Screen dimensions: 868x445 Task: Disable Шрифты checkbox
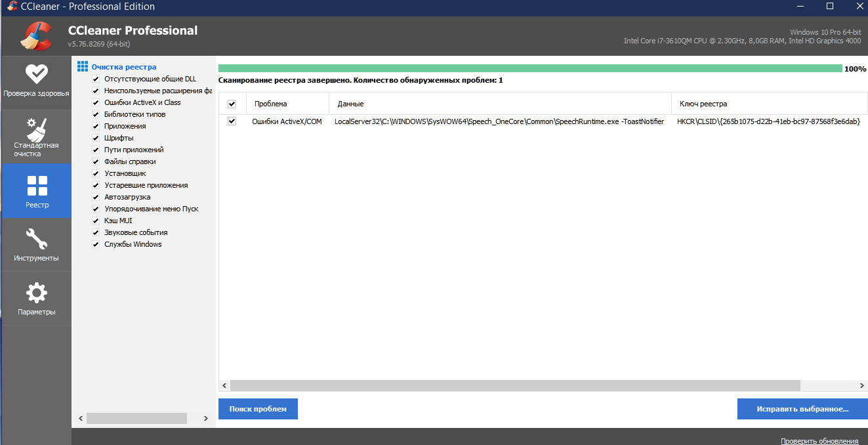click(96, 138)
